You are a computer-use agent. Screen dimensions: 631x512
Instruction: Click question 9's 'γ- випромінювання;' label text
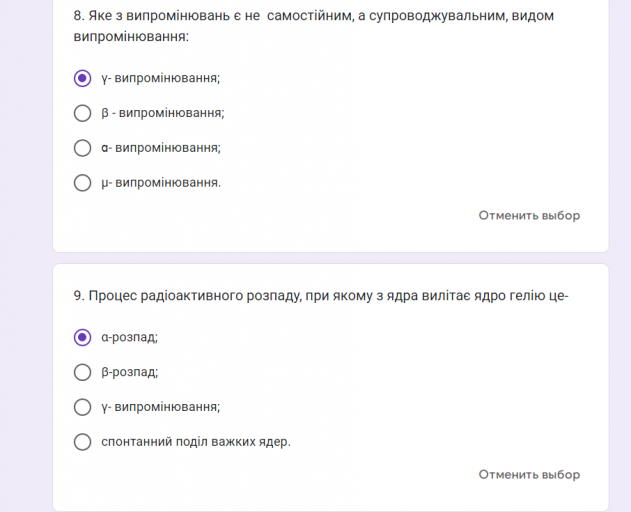point(161,407)
